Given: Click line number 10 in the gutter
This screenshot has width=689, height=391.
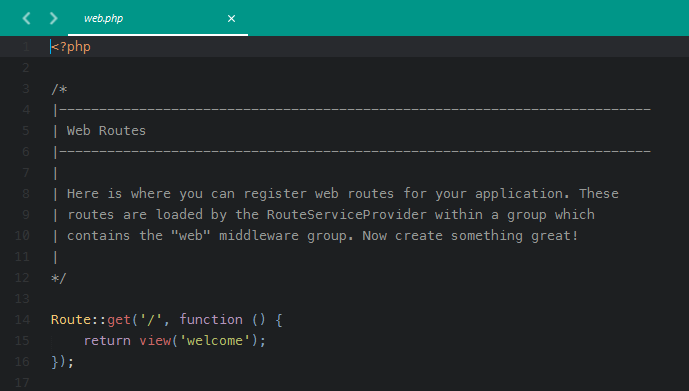Looking at the screenshot, I should pos(22,235).
